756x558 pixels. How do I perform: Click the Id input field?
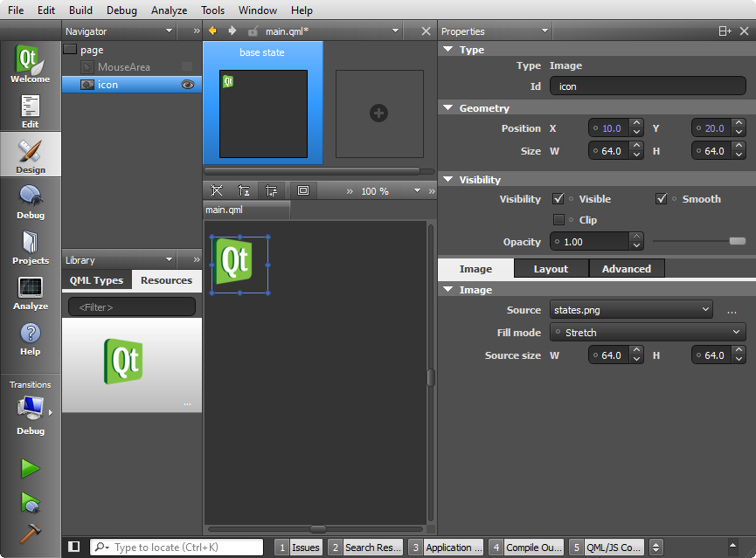pyautogui.click(x=648, y=86)
